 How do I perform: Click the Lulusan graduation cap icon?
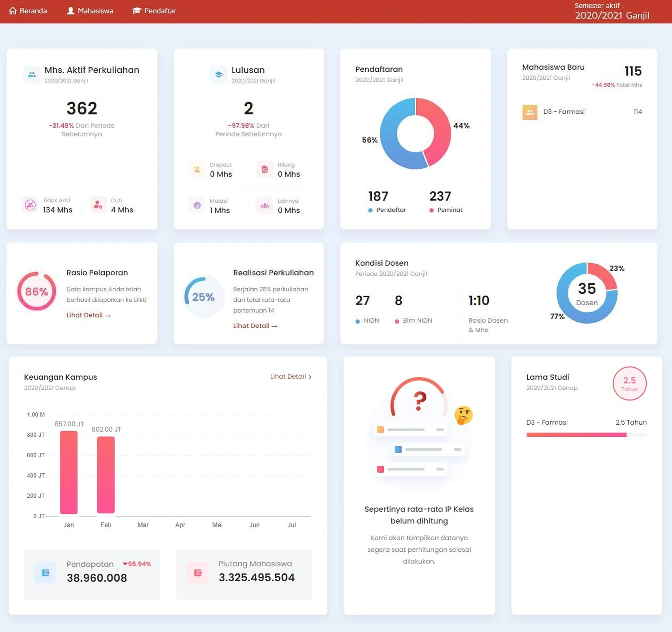coord(219,75)
